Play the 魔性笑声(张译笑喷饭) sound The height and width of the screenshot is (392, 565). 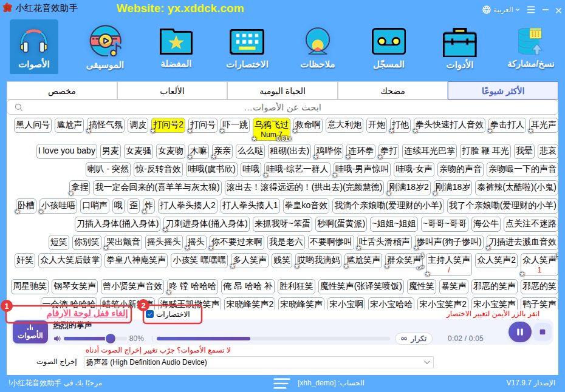pyautogui.click(x=361, y=286)
